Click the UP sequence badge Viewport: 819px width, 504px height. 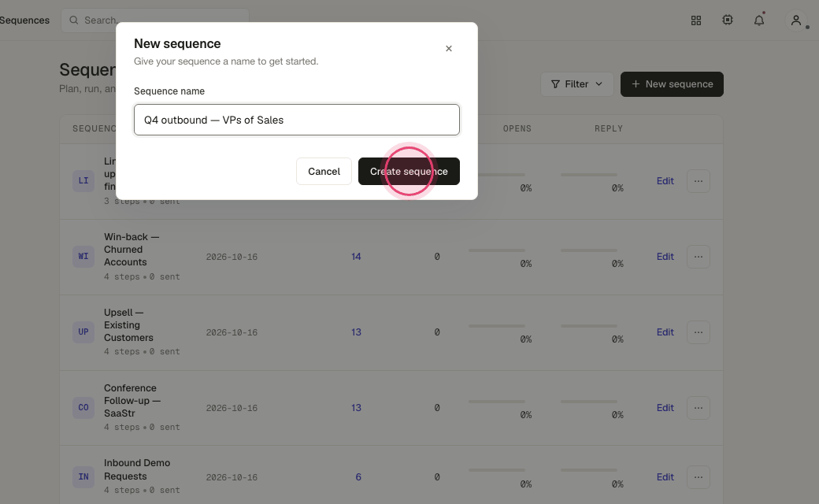[83, 332]
